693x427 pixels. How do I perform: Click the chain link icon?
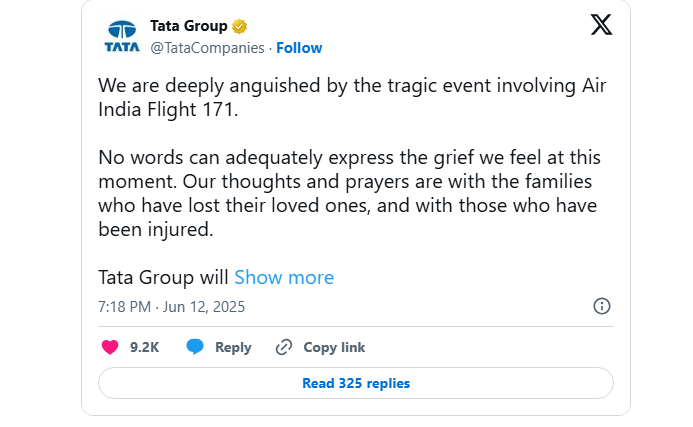tap(284, 347)
